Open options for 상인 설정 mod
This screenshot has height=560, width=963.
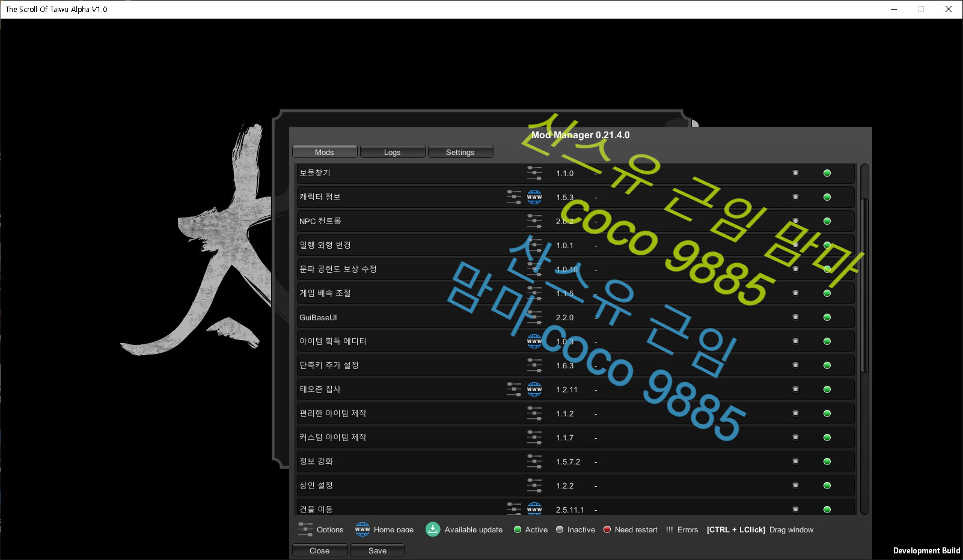click(x=534, y=485)
